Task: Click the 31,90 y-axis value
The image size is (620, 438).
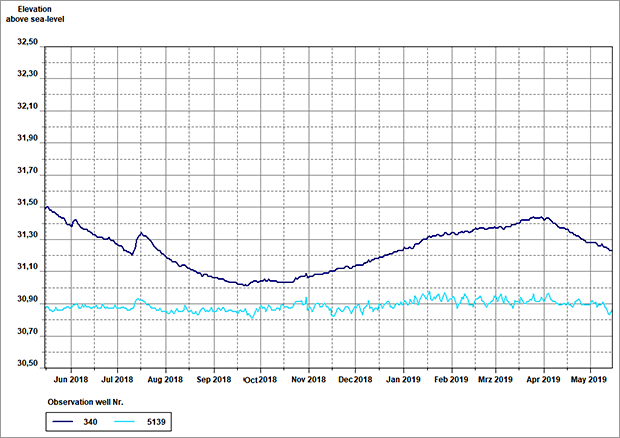Action: 27,138
